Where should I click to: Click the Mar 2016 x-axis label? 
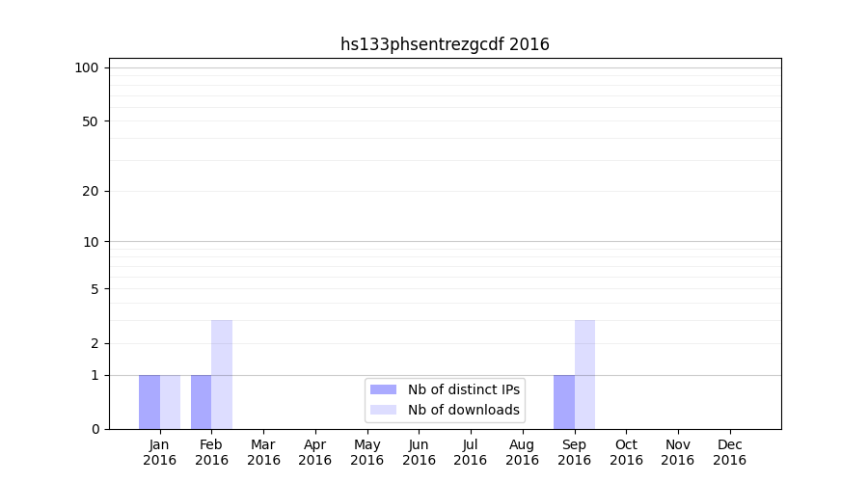pos(263,452)
